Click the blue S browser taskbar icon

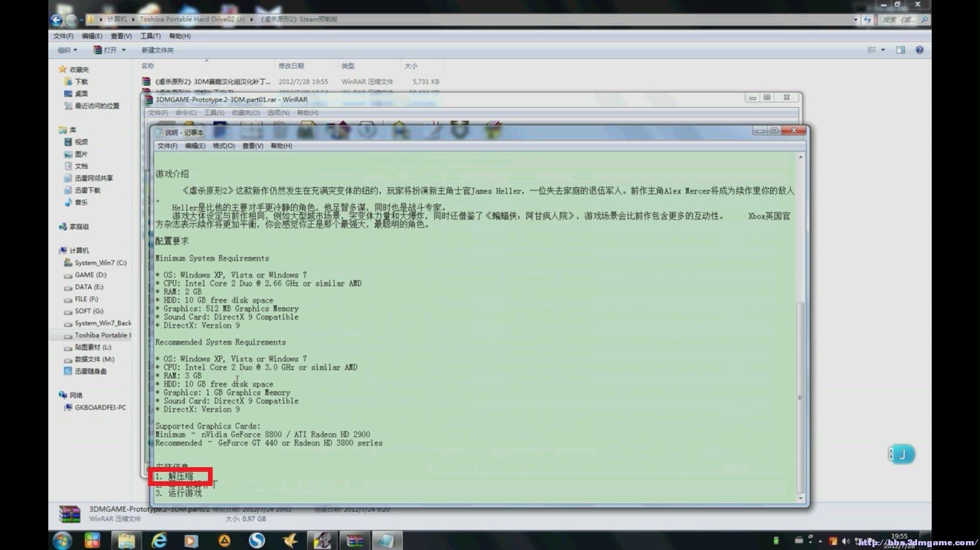click(x=257, y=541)
